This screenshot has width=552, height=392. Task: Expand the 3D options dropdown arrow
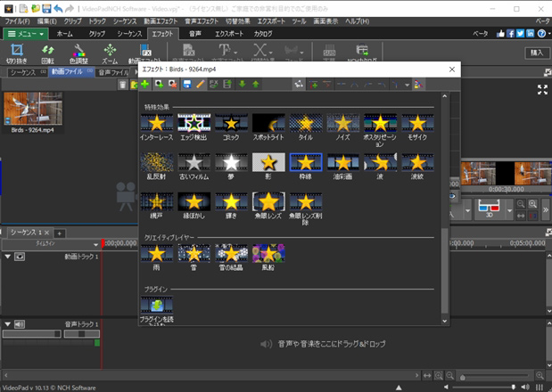[509, 210]
